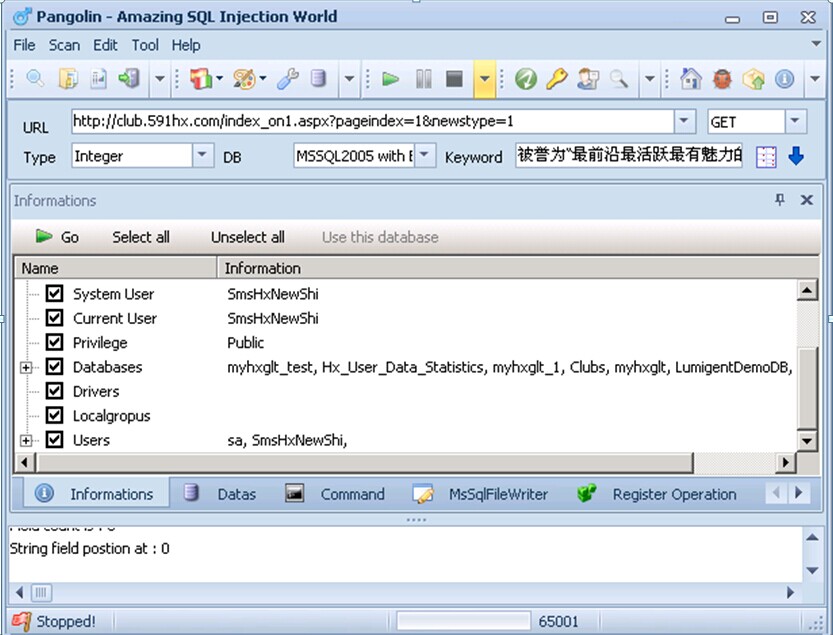This screenshot has width=833, height=635.
Task: Click inside the Keyword input field
Action: 628,155
